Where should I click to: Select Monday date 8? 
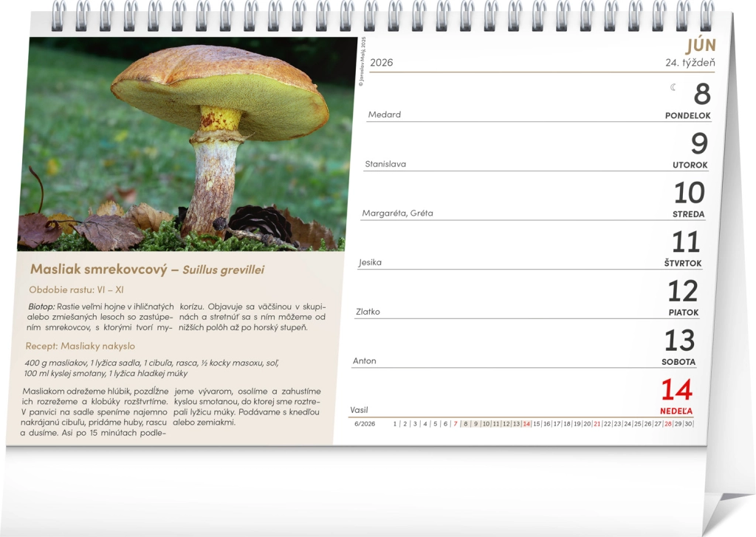tap(701, 95)
